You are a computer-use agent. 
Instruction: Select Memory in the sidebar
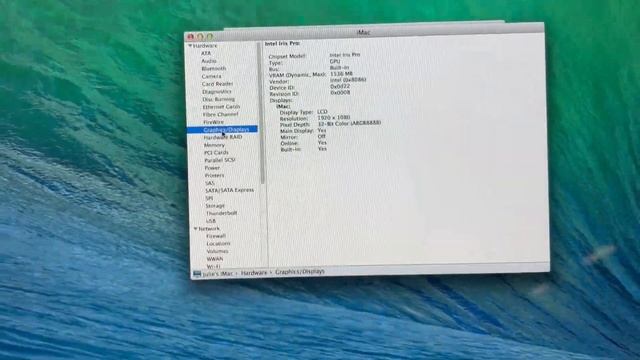tap(214, 145)
